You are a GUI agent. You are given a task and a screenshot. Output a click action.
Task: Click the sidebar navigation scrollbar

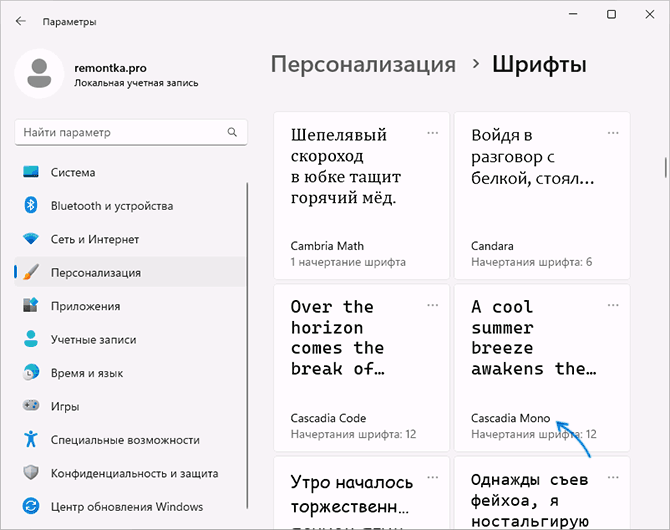tap(247, 345)
